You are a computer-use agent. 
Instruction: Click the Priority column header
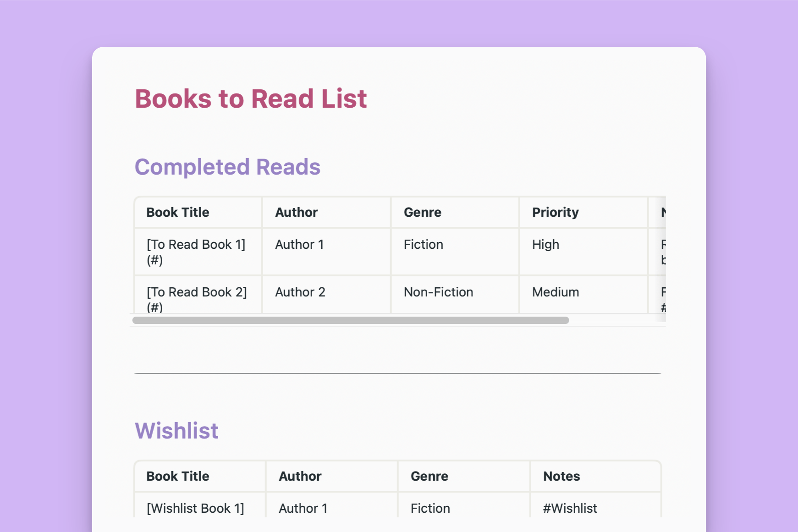pos(555,212)
